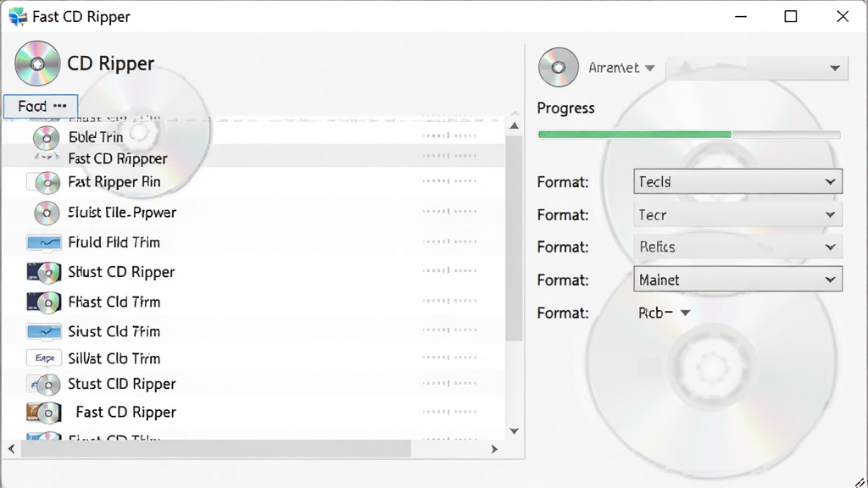Click the disc icon beside Bole Trin
868x488 pixels.
point(47,137)
